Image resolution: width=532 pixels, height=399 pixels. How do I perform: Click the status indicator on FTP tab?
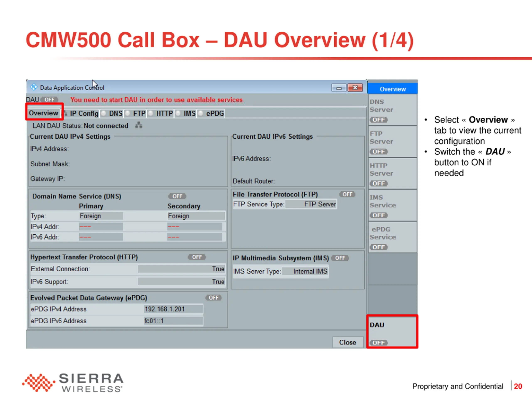tap(128, 113)
